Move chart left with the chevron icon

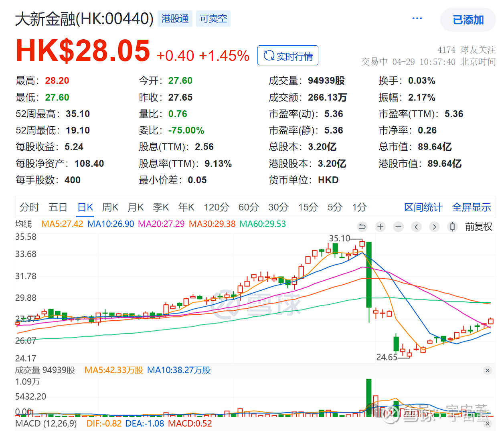[x=416, y=227]
